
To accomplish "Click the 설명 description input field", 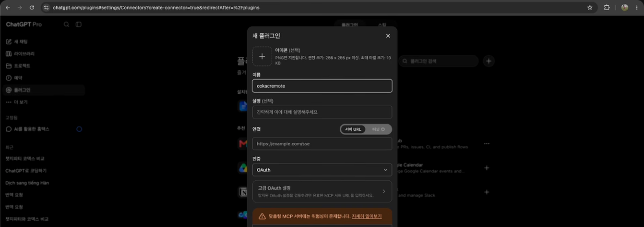I will pos(322,112).
